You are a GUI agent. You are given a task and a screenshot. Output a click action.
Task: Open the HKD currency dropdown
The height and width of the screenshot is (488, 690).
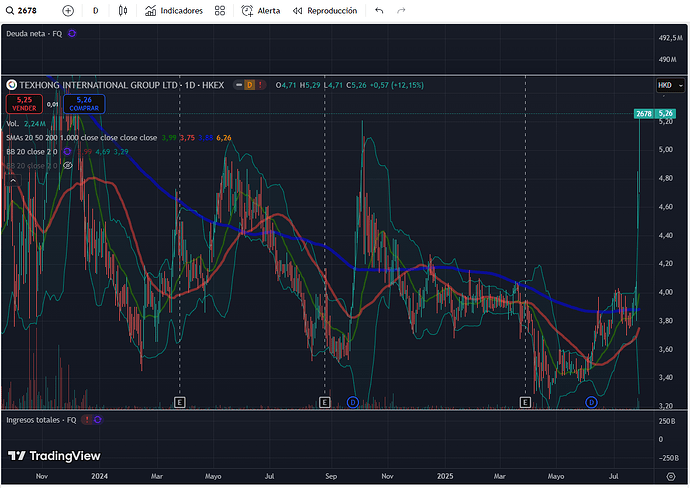(664, 85)
